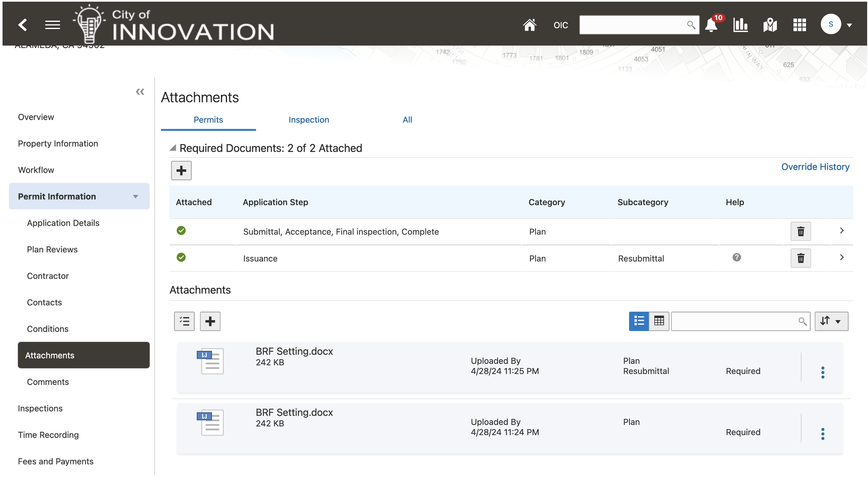Screen dimensions: 868x486
Task: Open the kebab menu on BRF Setting.docx uploaded 11:25 PM
Action: [823, 372]
